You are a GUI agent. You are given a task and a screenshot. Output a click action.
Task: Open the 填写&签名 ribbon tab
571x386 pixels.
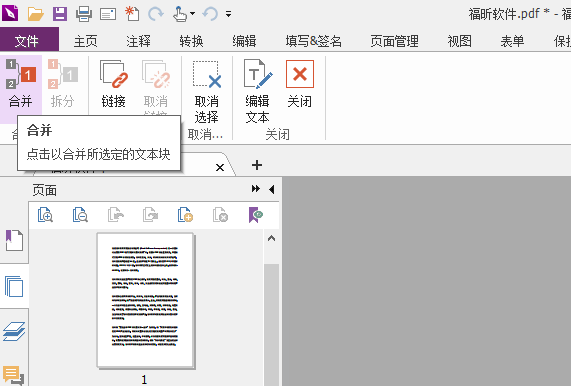tap(314, 41)
